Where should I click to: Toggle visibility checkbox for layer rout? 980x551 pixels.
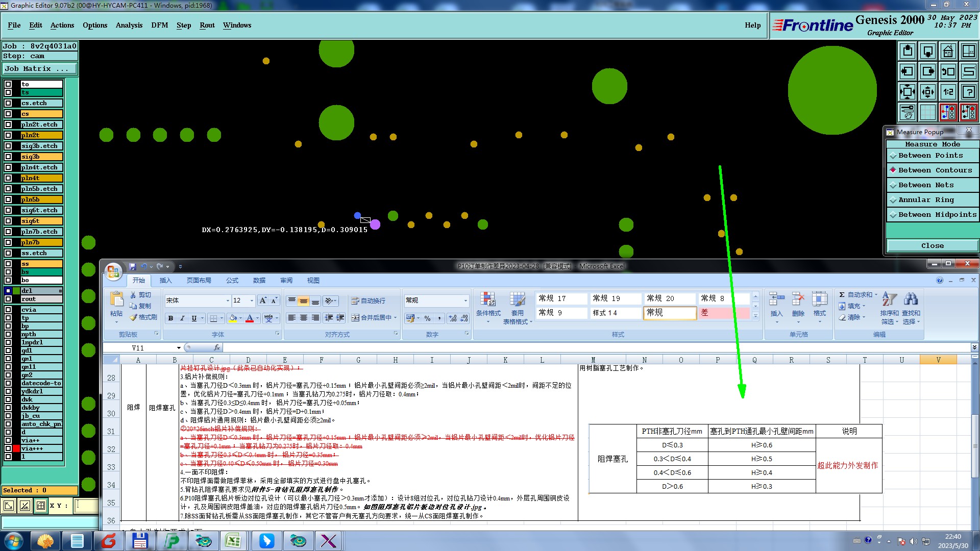(x=8, y=299)
